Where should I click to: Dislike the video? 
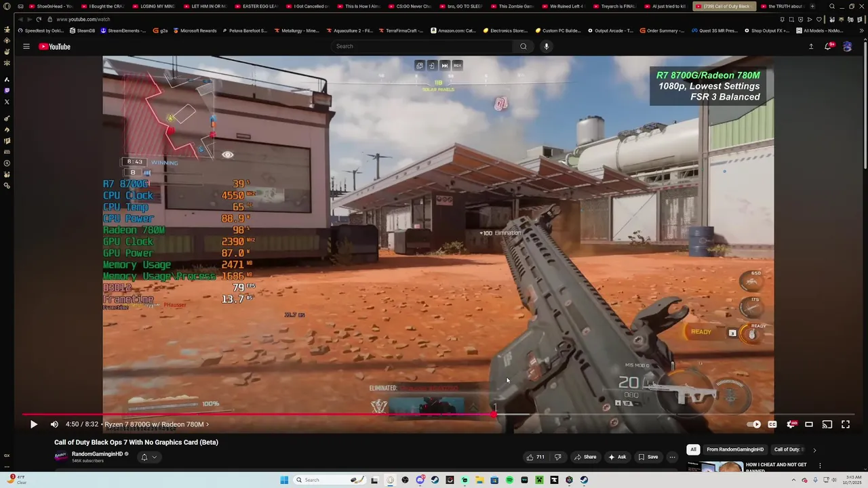coord(558,457)
